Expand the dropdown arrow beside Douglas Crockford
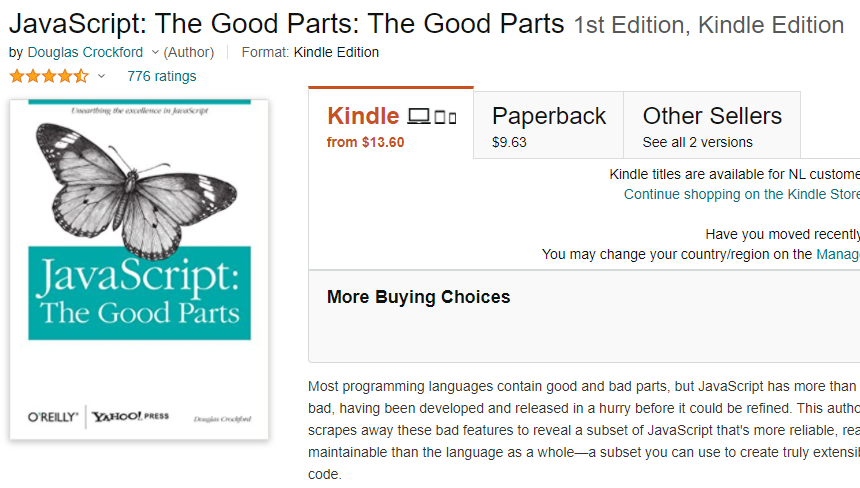860x488 pixels. (x=153, y=52)
